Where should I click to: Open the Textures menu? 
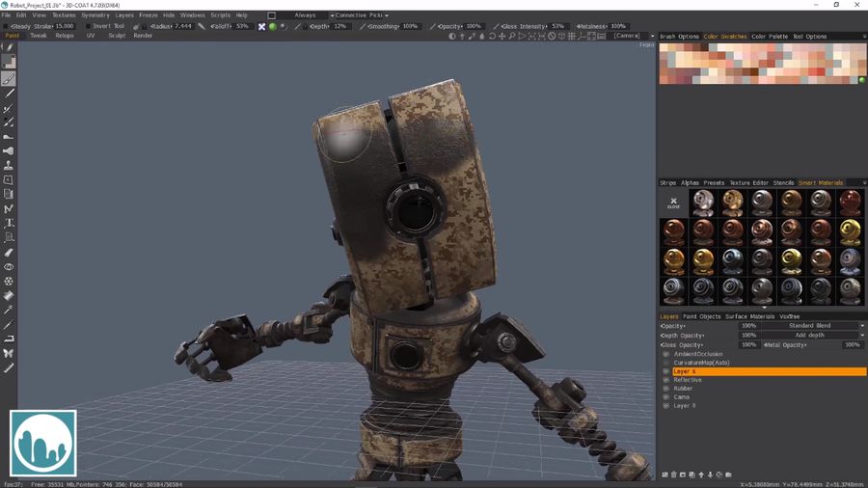(64, 15)
